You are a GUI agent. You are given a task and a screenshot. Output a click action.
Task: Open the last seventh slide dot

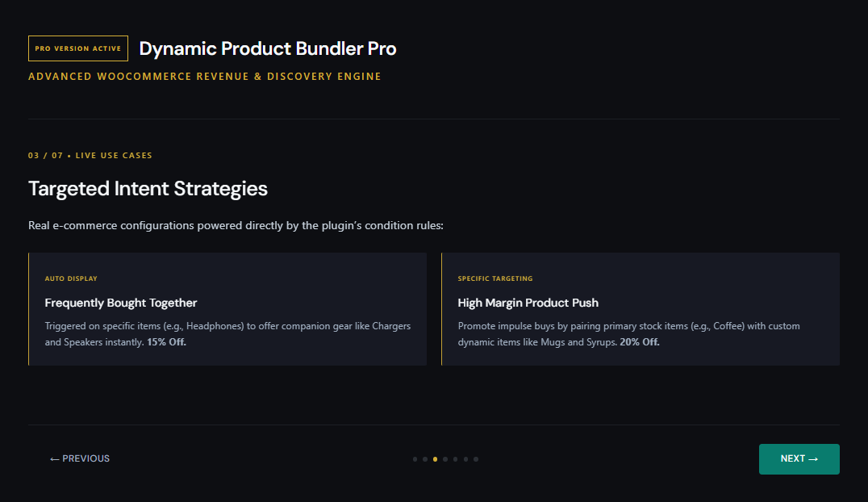[x=476, y=458]
